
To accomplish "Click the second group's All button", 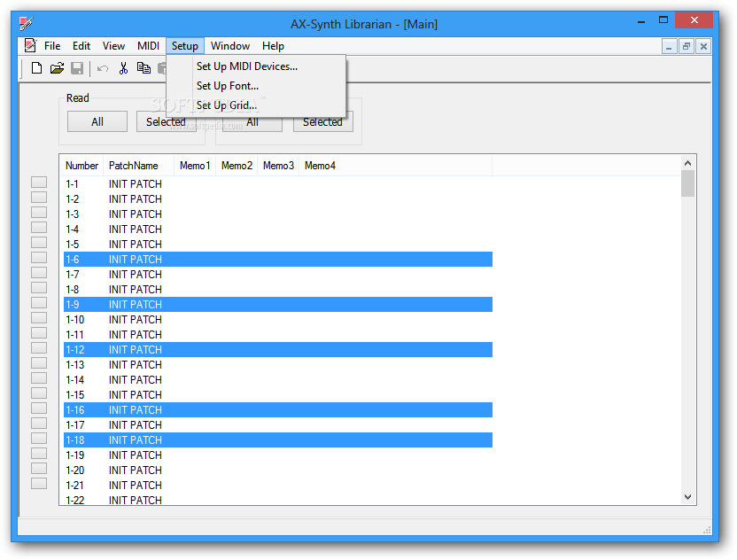I will [252, 122].
